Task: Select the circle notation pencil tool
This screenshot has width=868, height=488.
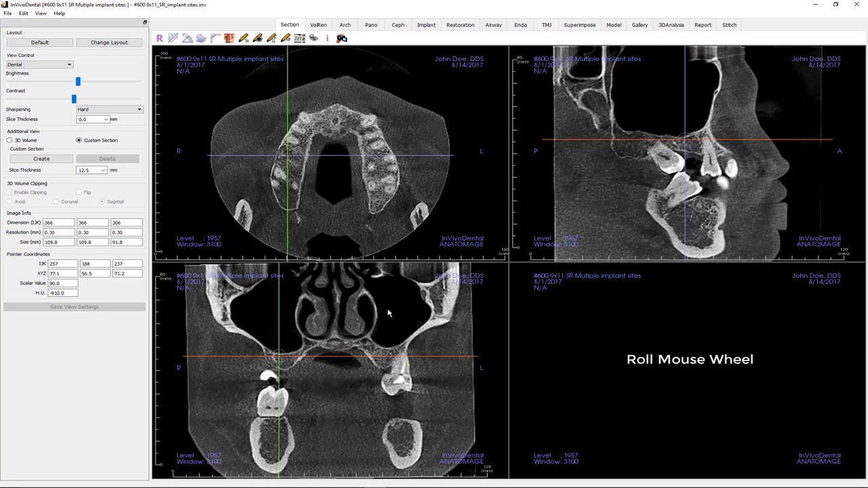Action: coord(258,39)
